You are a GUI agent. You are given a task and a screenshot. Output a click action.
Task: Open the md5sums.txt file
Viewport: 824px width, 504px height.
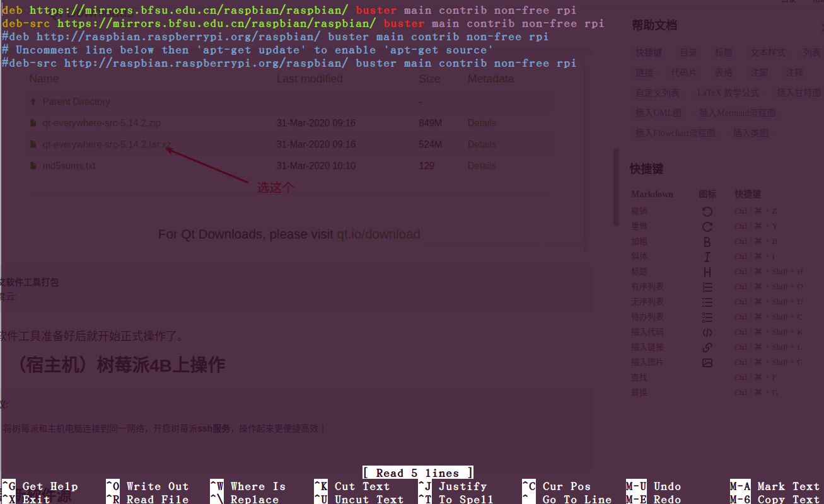[69, 165]
